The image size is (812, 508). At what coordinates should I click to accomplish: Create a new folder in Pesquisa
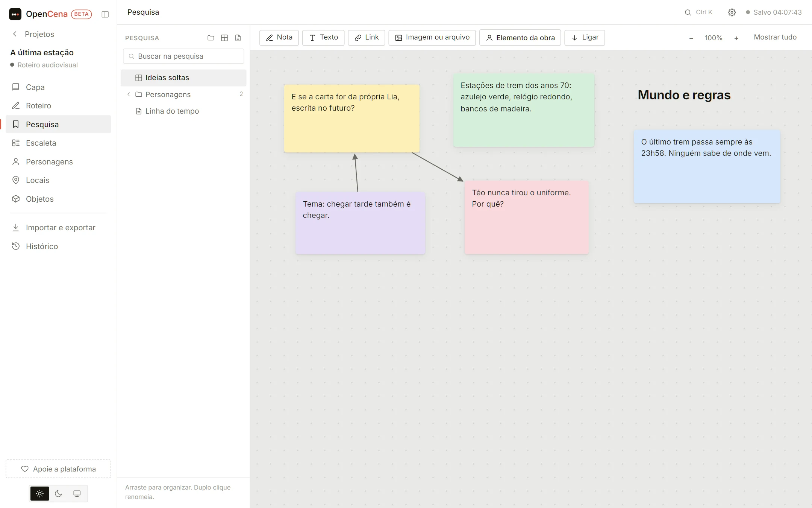click(211, 38)
